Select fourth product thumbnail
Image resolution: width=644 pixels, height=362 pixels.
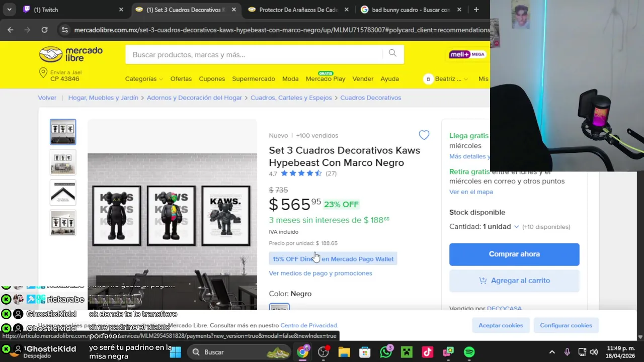(x=63, y=223)
